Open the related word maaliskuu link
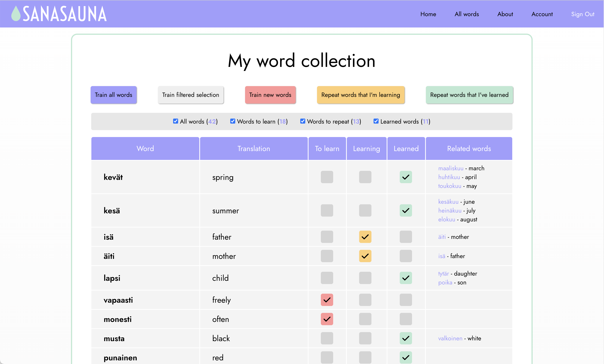Viewport: 604px width, 364px height. 450,168
